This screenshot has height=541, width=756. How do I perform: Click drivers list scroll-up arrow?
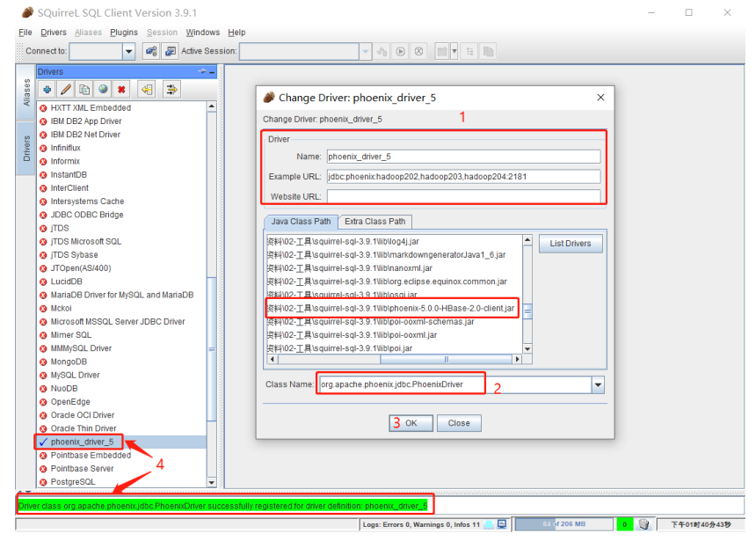click(212, 106)
